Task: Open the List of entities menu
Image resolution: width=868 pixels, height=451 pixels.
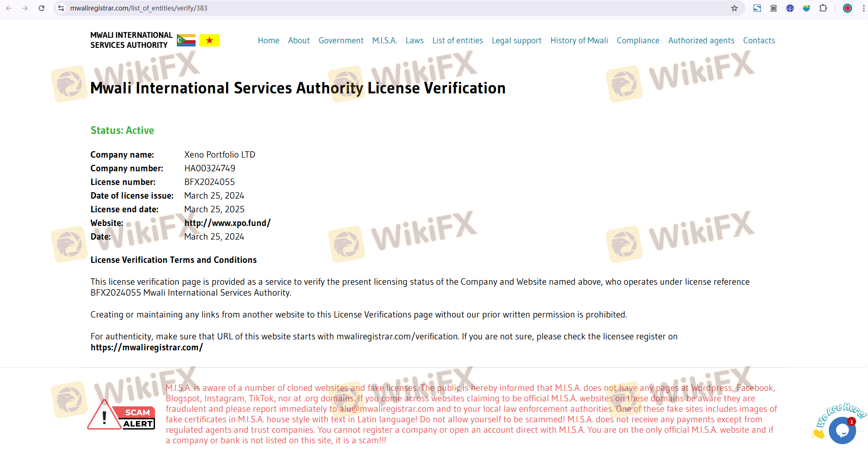Action: click(x=457, y=41)
